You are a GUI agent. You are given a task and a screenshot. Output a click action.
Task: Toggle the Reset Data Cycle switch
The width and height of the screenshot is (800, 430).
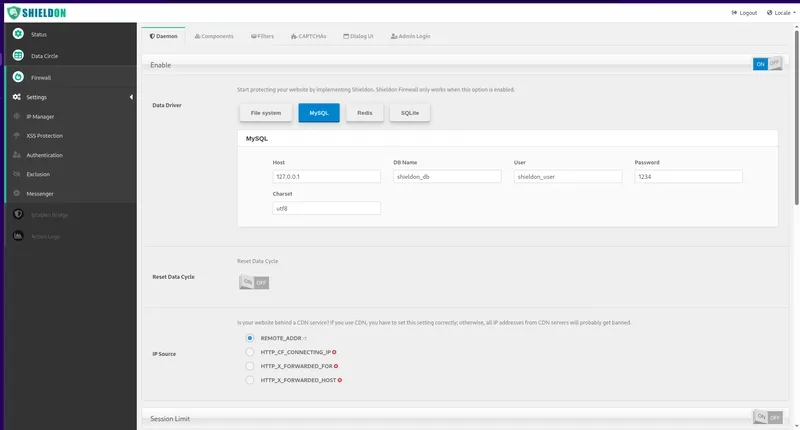pyautogui.click(x=254, y=282)
